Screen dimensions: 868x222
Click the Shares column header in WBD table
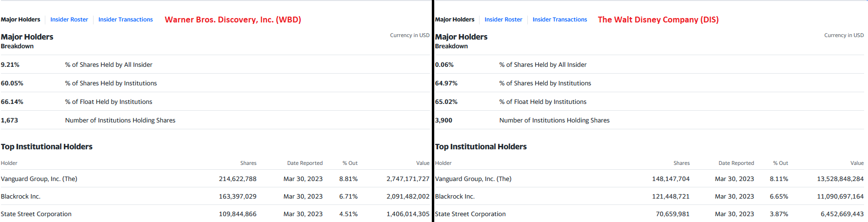point(248,163)
